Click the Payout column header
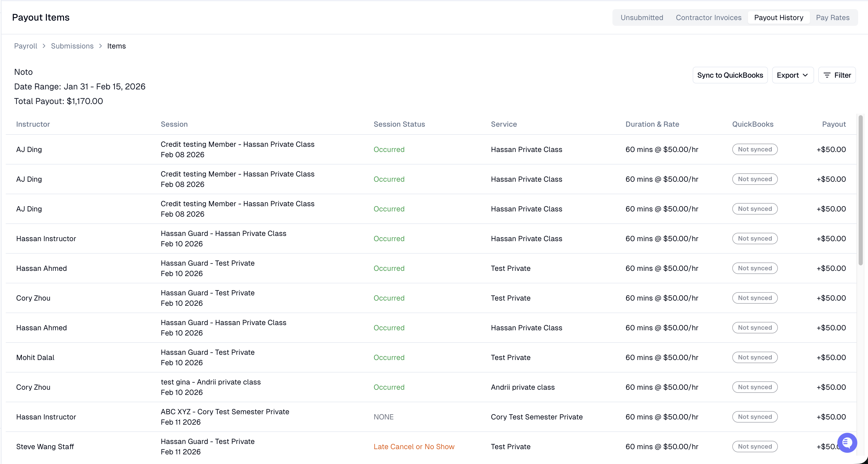 (x=834, y=124)
